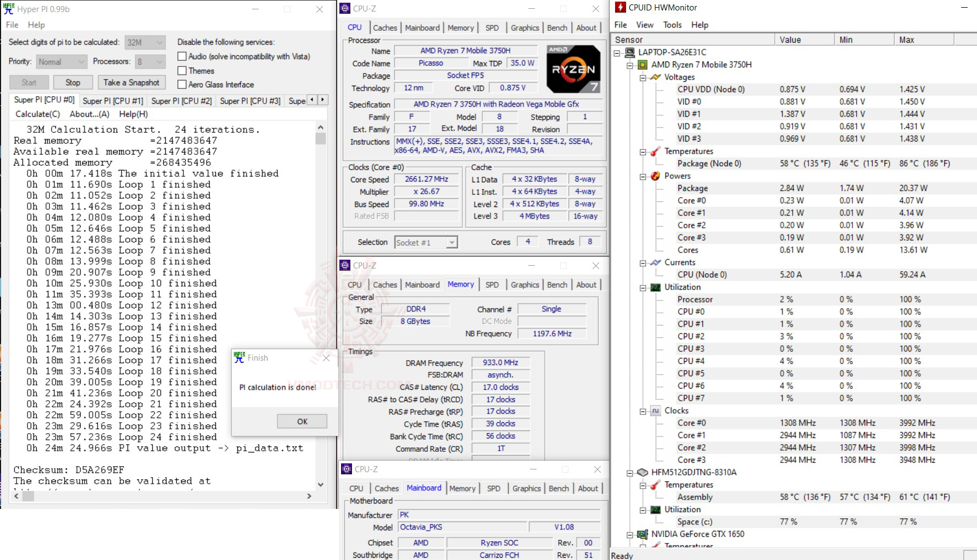The image size is (977, 560).
Task: Collapse the Voltages tree branch
Action: click(643, 77)
